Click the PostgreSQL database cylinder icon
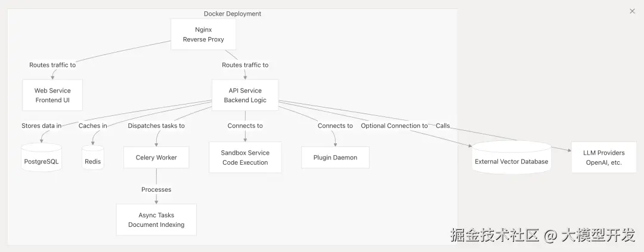This screenshot has width=644, height=252. pyautogui.click(x=41, y=158)
